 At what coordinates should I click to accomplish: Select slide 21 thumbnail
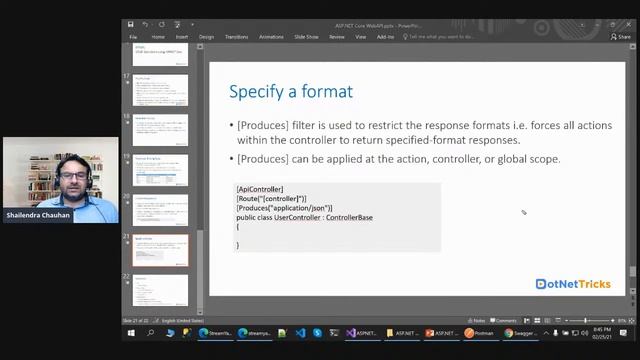(160, 250)
